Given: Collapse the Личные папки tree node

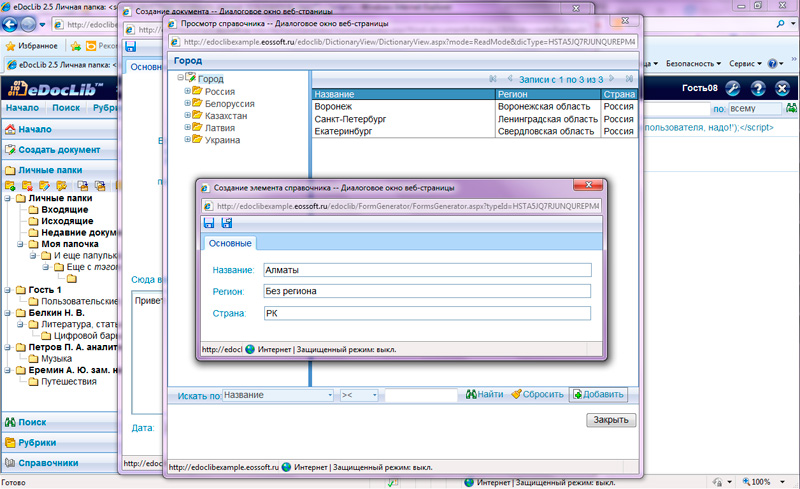Looking at the screenshot, I should 8,198.
